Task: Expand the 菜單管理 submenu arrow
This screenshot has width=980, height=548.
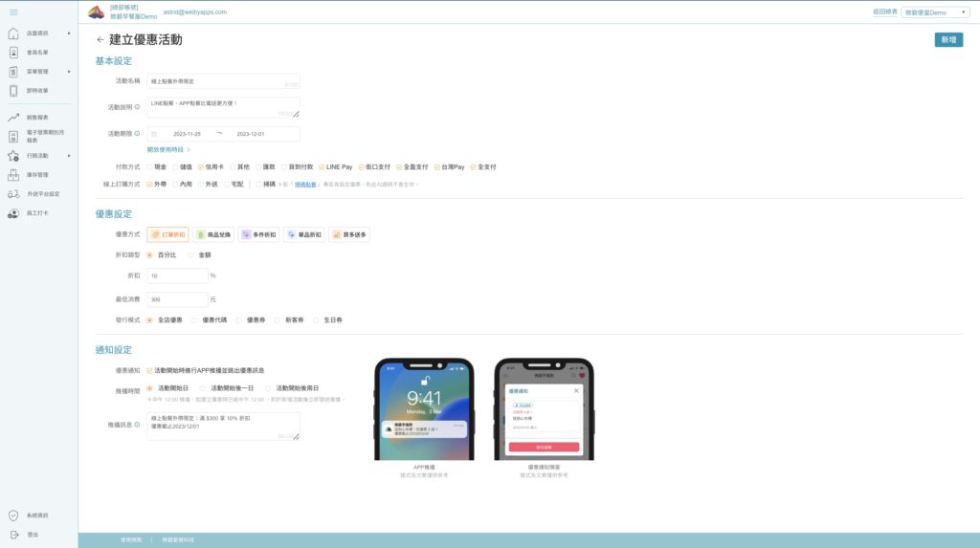Action: [x=69, y=71]
